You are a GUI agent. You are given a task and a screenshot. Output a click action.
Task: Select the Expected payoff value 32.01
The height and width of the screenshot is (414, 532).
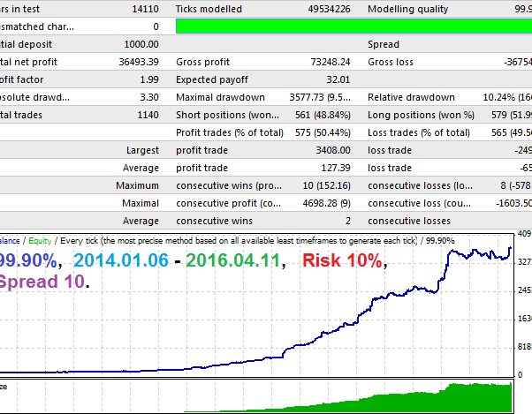coord(337,79)
